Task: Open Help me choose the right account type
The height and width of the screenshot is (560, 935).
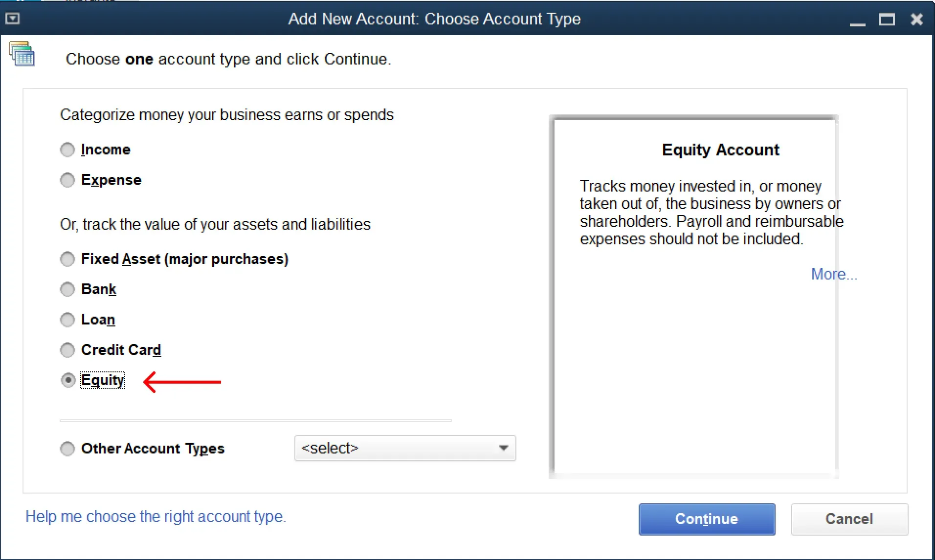Action: click(156, 517)
